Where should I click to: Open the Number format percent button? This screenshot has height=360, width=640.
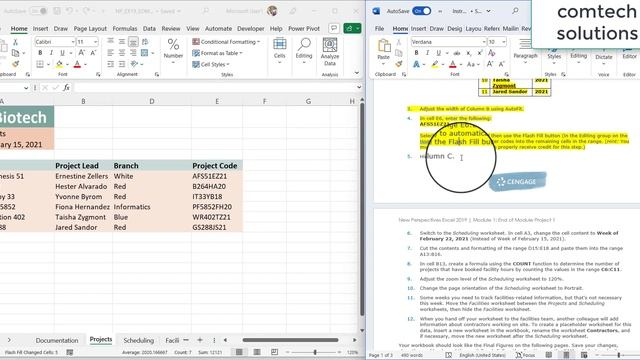[x=173, y=51]
